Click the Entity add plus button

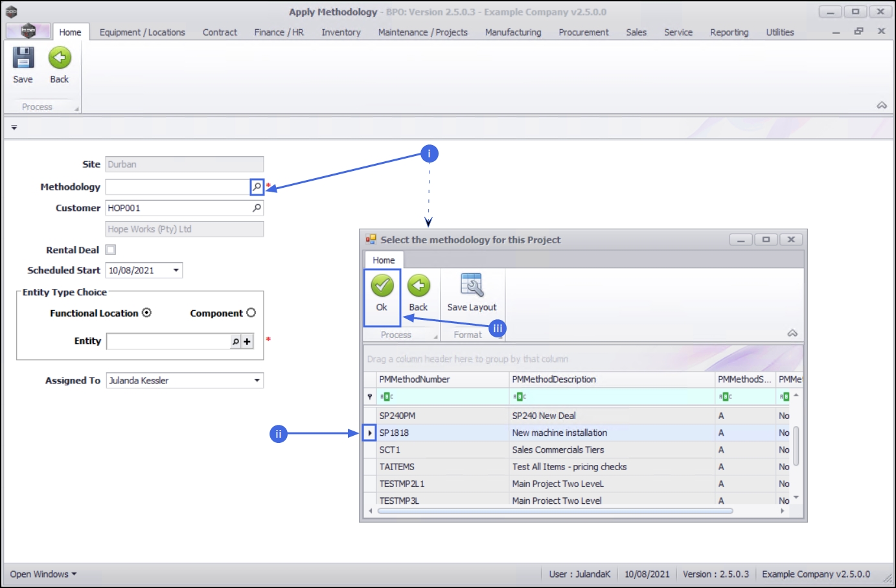(x=247, y=341)
